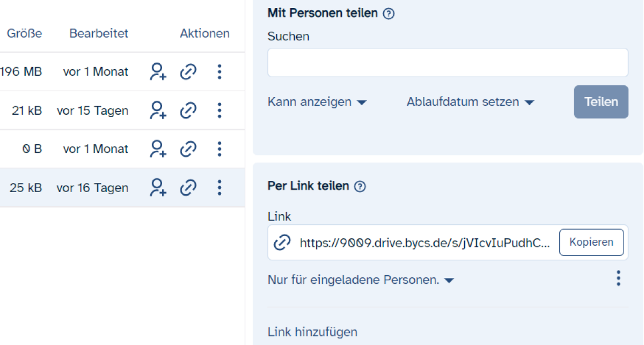The image size is (644, 345).
Task: Open help icon next to Mit Personen teilen
Action: coord(390,14)
